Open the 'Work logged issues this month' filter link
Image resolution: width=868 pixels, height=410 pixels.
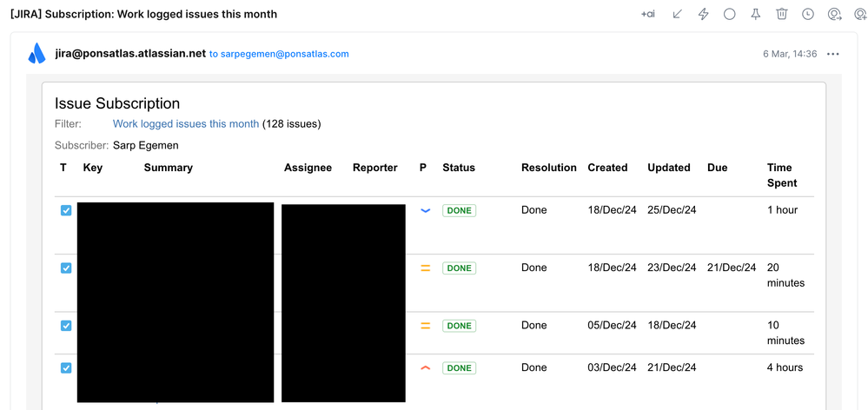tap(186, 124)
